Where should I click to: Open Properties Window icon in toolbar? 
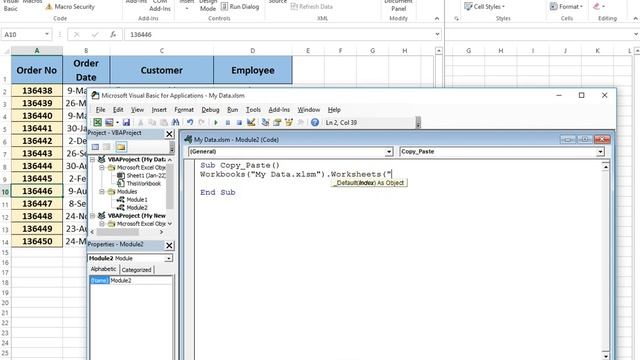(x=277, y=122)
